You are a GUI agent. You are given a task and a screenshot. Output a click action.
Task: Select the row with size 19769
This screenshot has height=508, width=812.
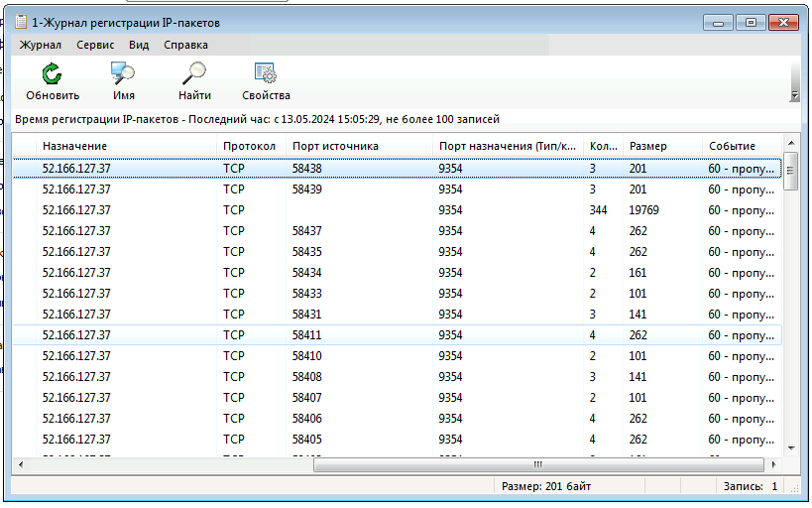(x=398, y=210)
